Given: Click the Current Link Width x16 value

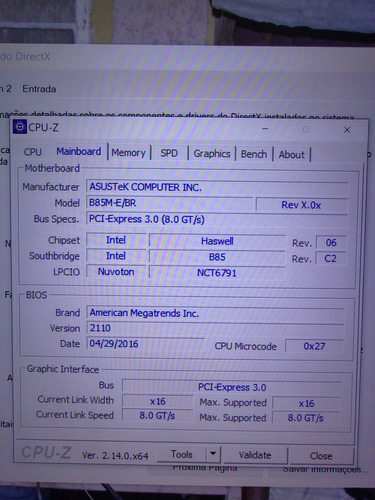Looking at the screenshot, I should [x=157, y=401].
